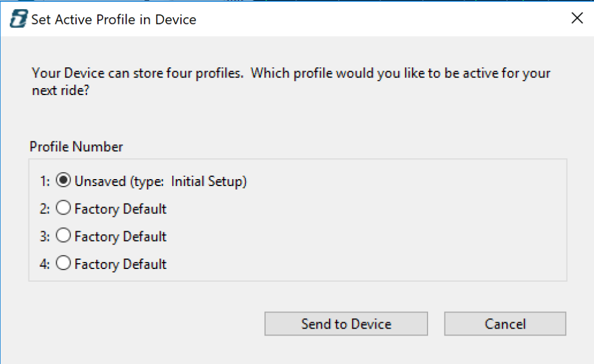This screenshot has width=594, height=364.
Task: Click the Factory Default label for profile 2
Action: click(121, 209)
